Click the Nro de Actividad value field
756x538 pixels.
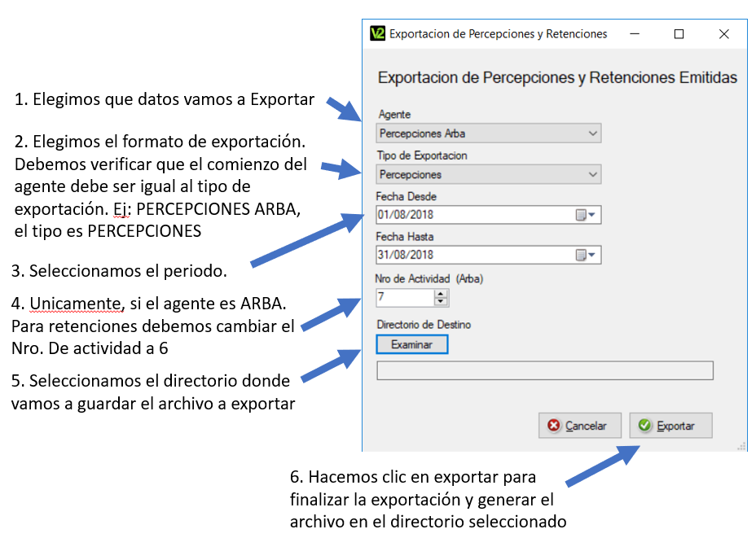click(x=406, y=298)
